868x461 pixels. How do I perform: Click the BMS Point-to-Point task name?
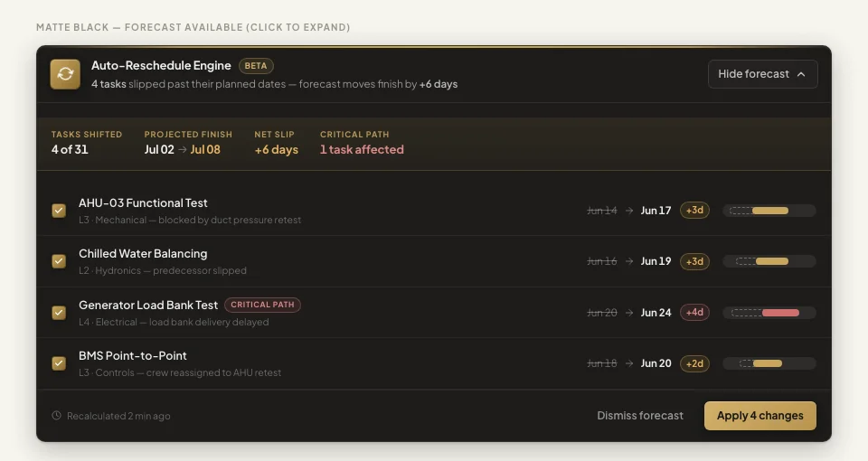(x=133, y=356)
